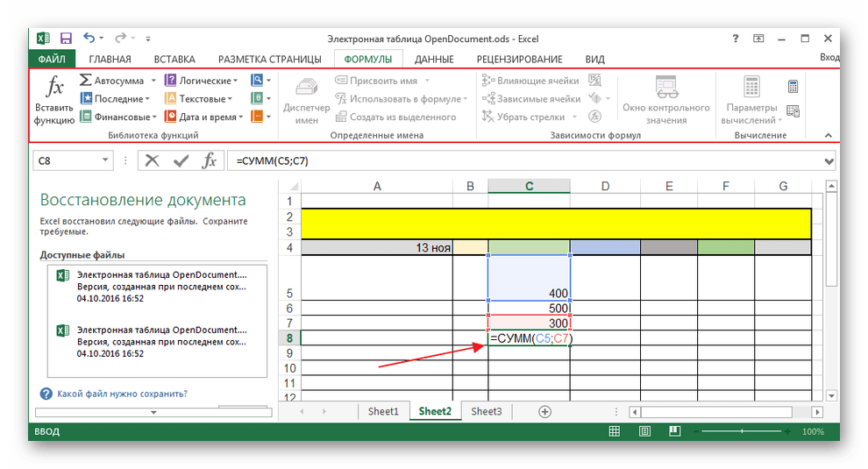Click the Окно контрольного значения icon
The height and width of the screenshot is (469, 868).
pos(666,87)
